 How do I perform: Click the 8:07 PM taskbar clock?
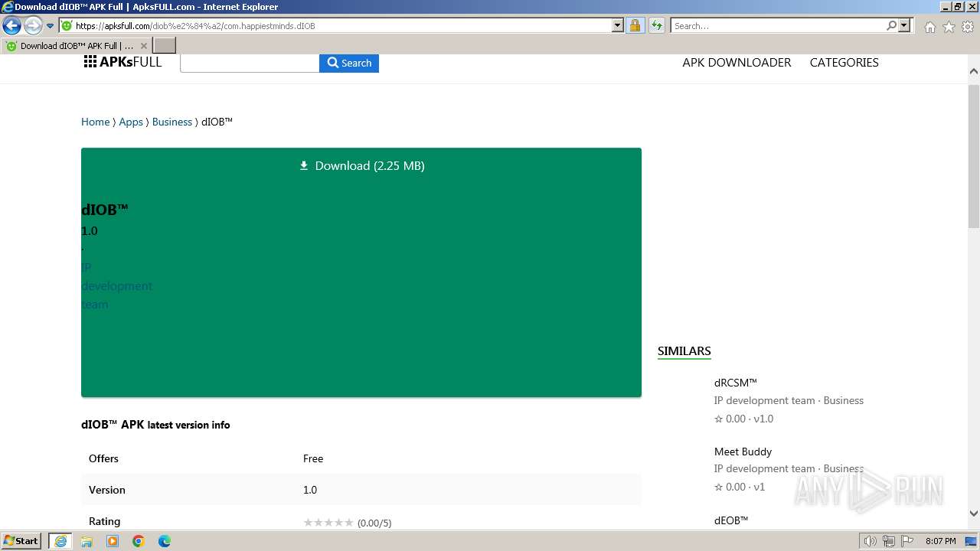point(941,541)
